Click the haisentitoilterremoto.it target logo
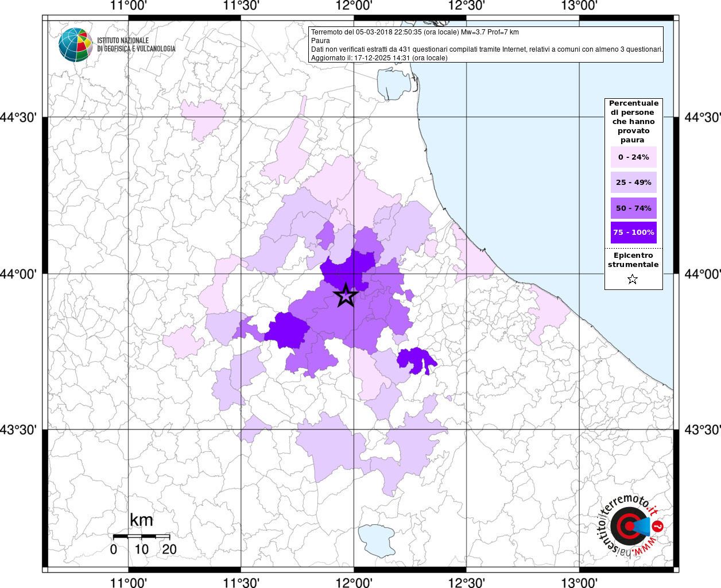The image size is (721, 588). 629,526
